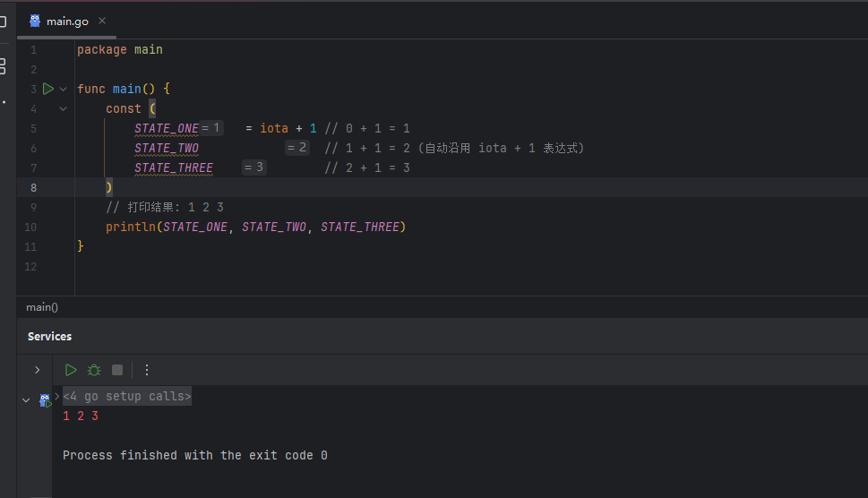Open the Services more options menu
868x498 pixels.
pyautogui.click(x=147, y=370)
